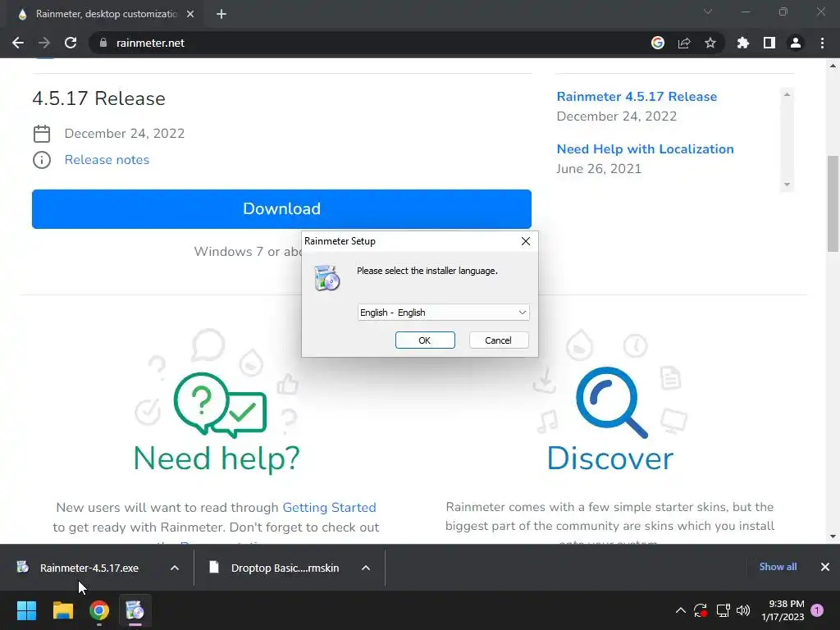
Task: Click Rainmeter installer taskbar icon
Action: point(135,610)
